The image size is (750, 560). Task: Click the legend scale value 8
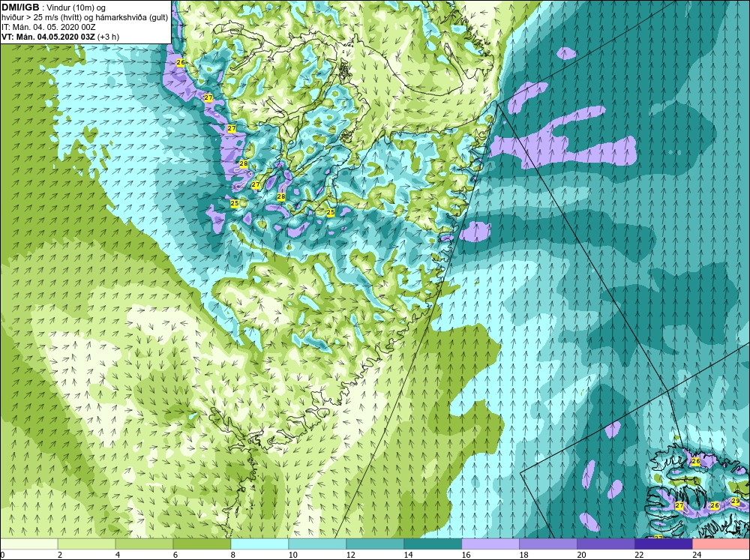pos(233,555)
